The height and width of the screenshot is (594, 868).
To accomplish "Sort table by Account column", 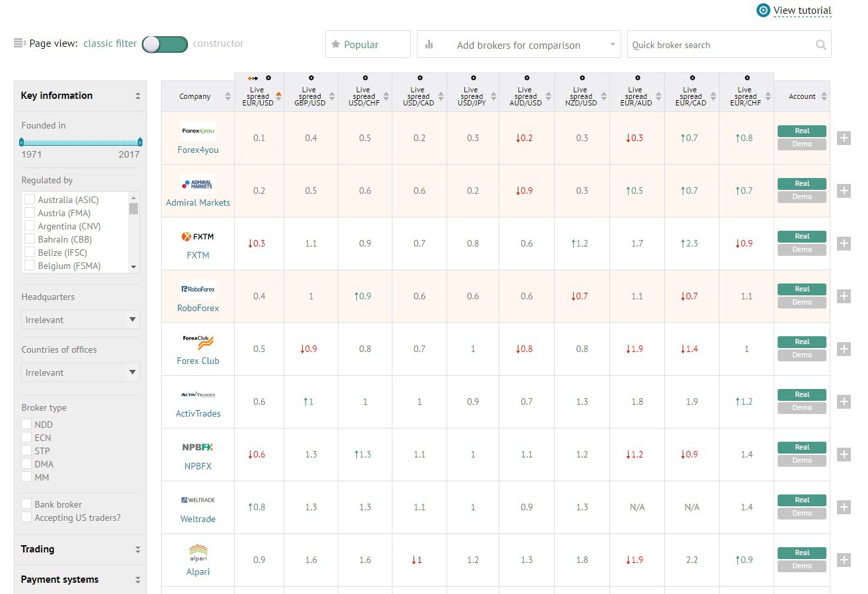I will pos(802,96).
